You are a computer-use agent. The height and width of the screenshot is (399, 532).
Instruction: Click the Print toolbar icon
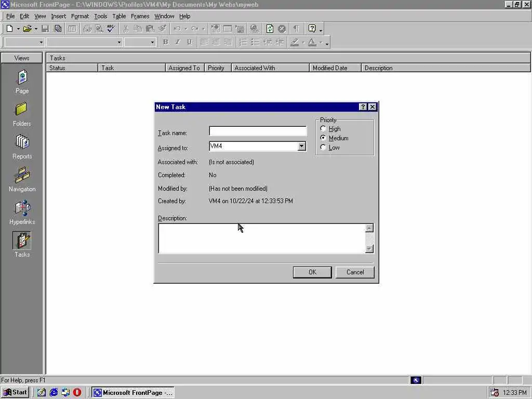pos(87,29)
